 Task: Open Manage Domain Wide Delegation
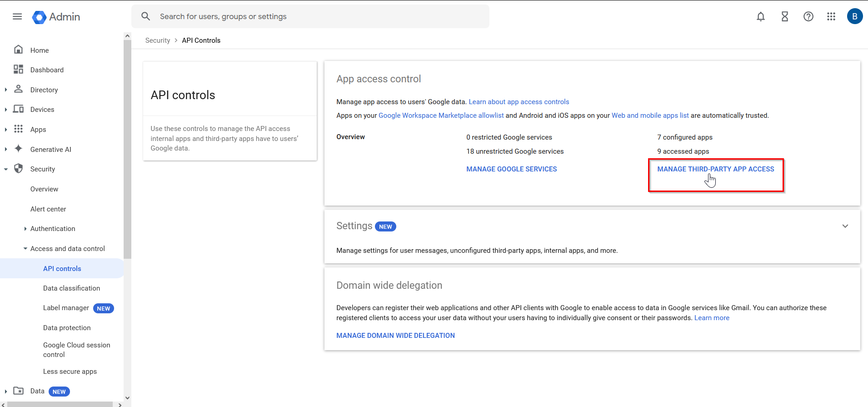pyautogui.click(x=395, y=336)
